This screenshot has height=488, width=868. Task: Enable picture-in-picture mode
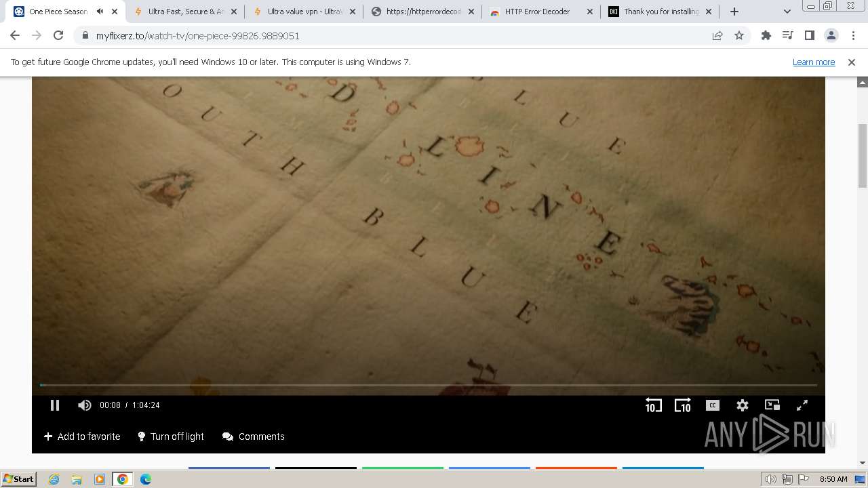coord(772,405)
